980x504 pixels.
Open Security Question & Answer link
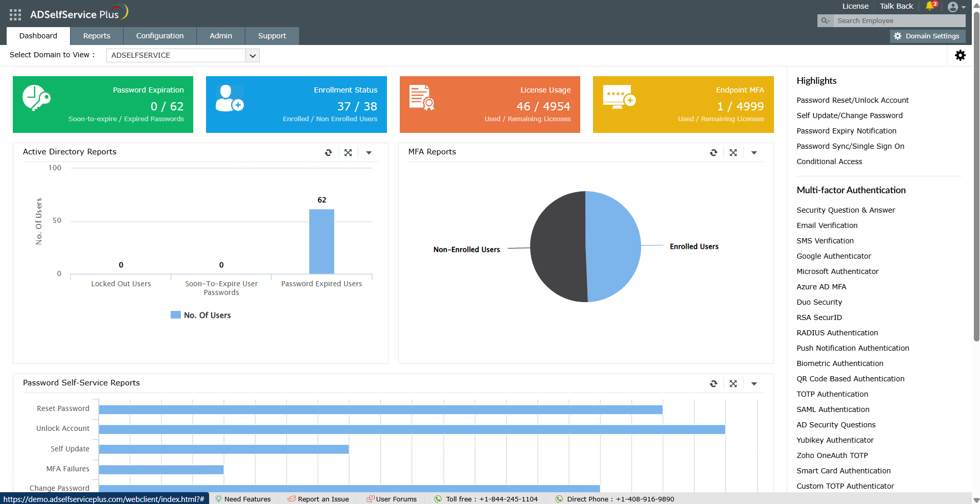pos(846,210)
